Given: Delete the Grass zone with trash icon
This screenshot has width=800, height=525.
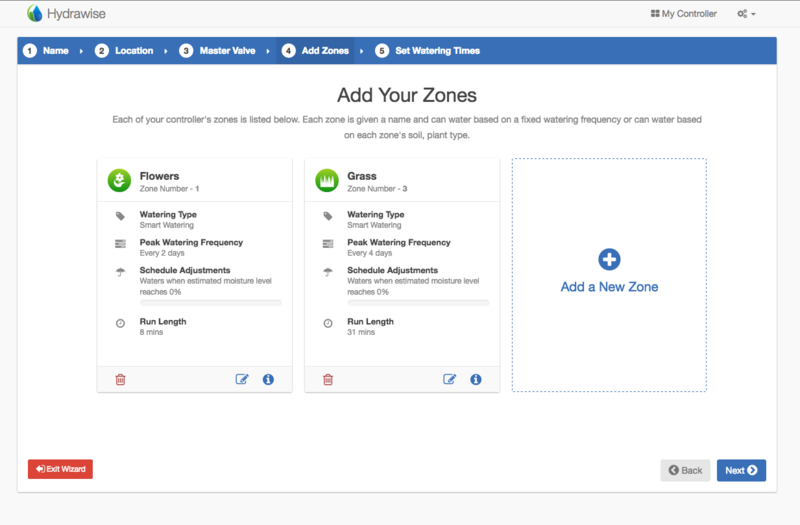Looking at the screenshot, I should 328,379.
